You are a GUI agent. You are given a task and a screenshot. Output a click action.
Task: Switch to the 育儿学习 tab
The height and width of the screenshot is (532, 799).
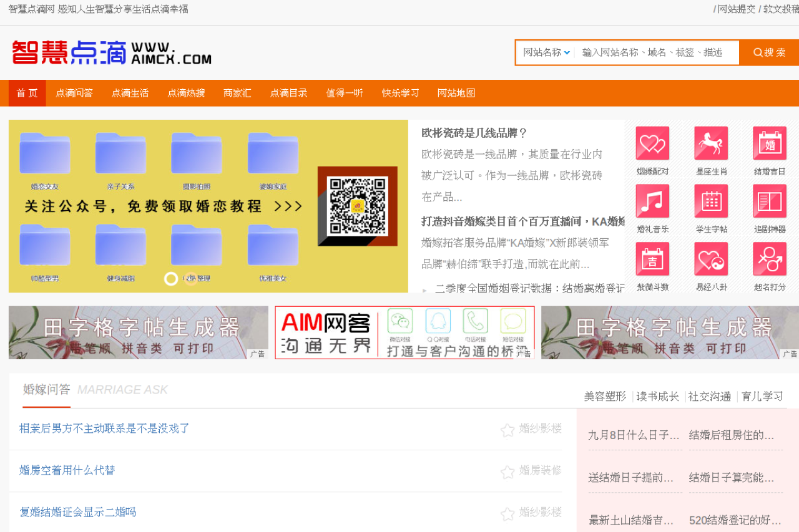click(x=762, y=397)
